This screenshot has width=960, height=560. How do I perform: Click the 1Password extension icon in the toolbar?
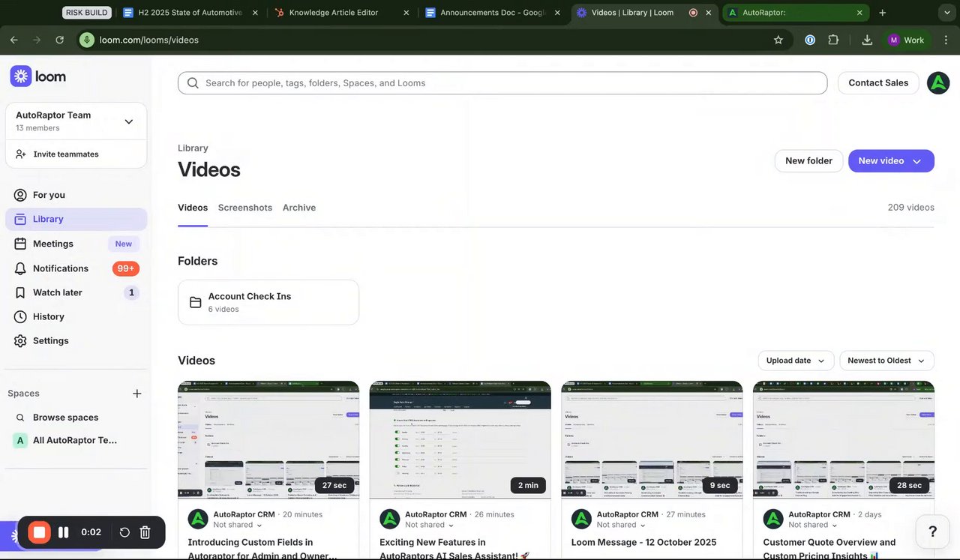pyautogui.click(x=810, y=40)
